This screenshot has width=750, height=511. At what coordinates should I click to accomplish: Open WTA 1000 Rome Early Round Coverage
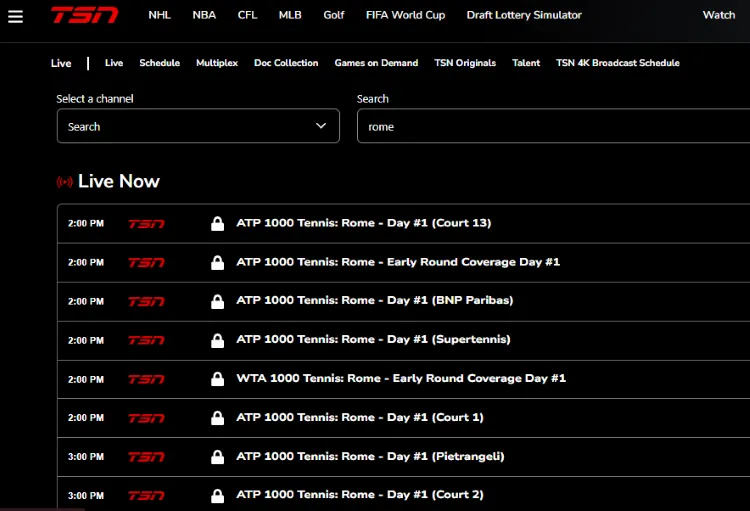tap(401, 378)
